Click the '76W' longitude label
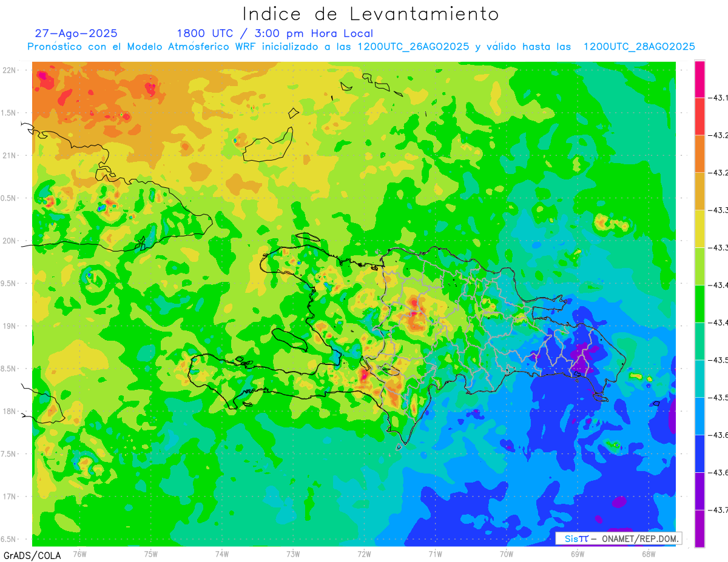 79,554
